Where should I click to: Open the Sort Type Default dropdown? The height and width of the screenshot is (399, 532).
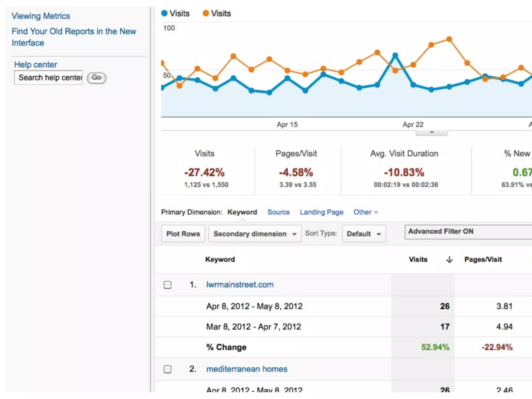(364, 234)
